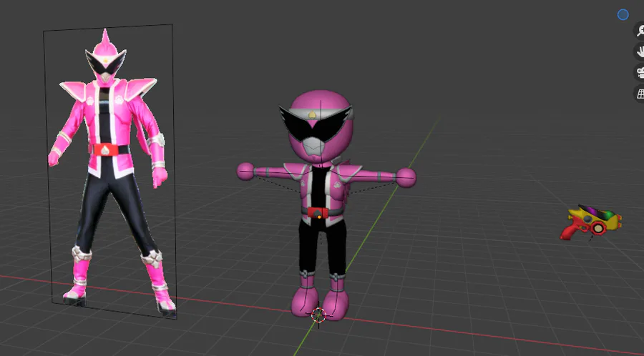644x356 pixels.
Task: Click the pan hand viewport button
Action: (x=640, y=51)
